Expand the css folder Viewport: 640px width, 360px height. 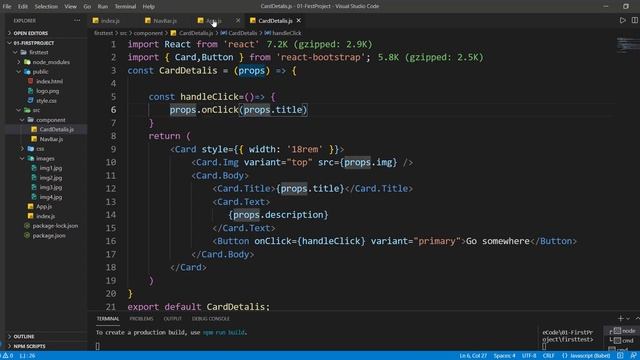[x=40, y=149]
